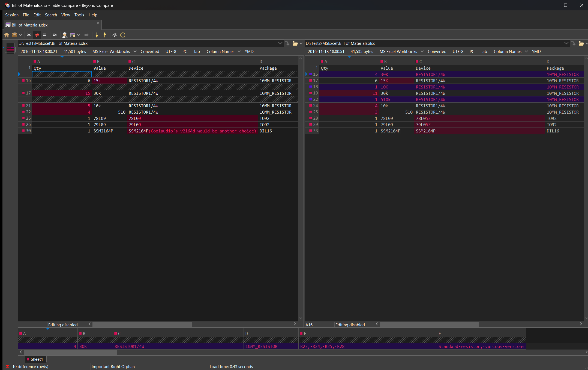Expand right MS Excel Workbooks format dropdown
588x370 pixels.
[422, 51]
